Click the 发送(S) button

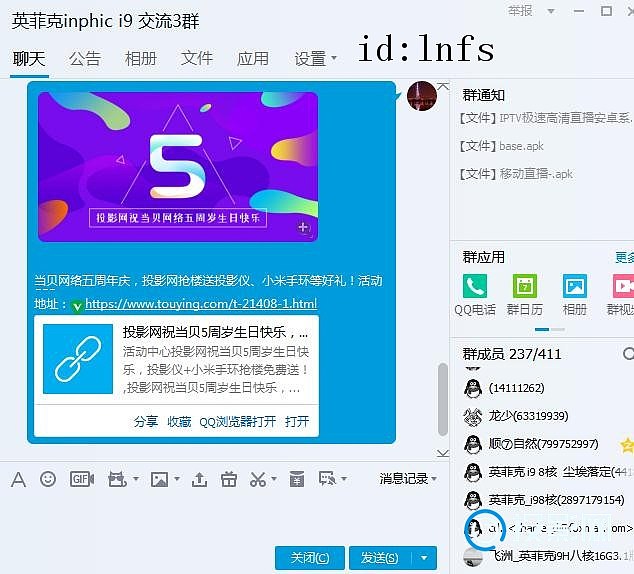(380, 558)
